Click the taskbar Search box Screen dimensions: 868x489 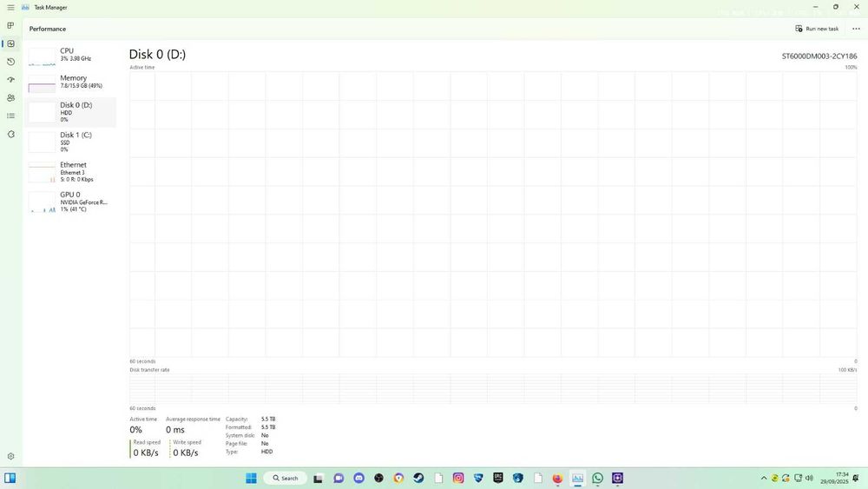(286, 478)
